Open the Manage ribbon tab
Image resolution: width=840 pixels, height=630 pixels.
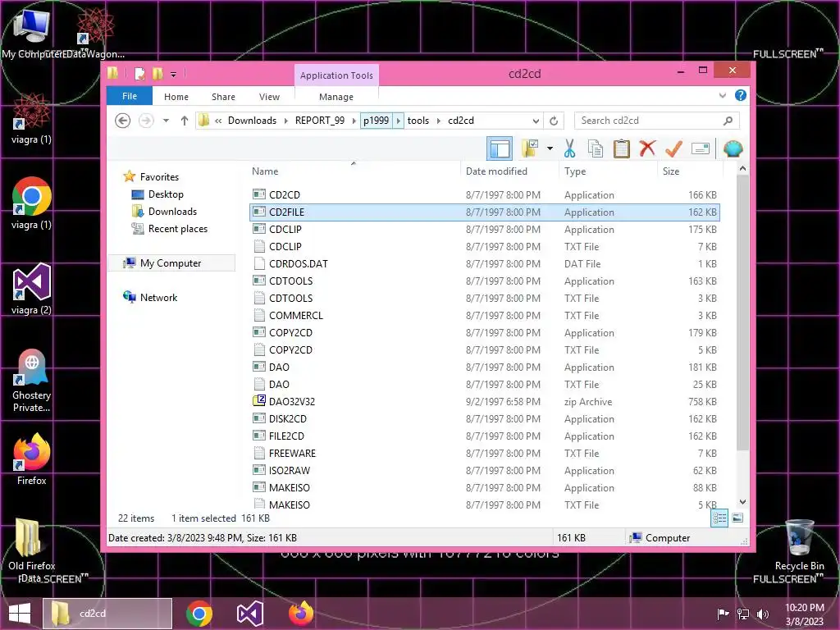pyautogui.click(x=336, y=97)
